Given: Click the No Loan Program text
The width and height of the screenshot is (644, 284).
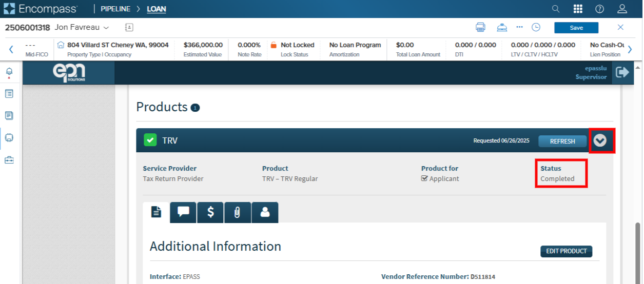Looking at the screenshot, I should click(355, 45).
